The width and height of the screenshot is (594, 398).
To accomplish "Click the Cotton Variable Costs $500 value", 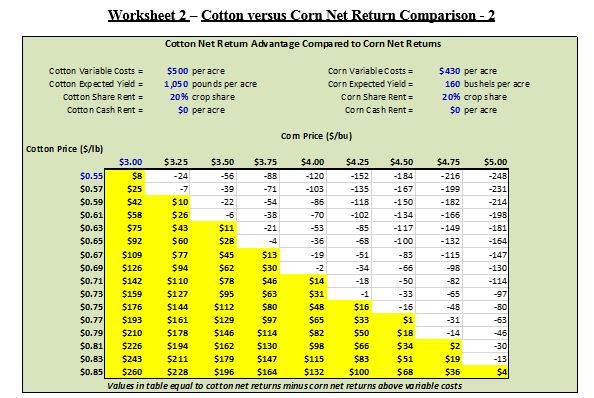I will pos(177,71).
